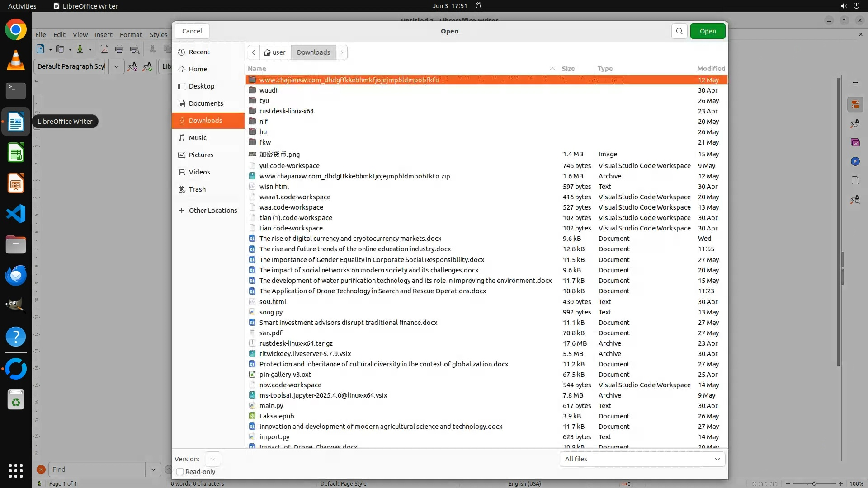The image size is (868, 488).
Task: Select Documents in the places sidebar
Action: tap(206, 103)
